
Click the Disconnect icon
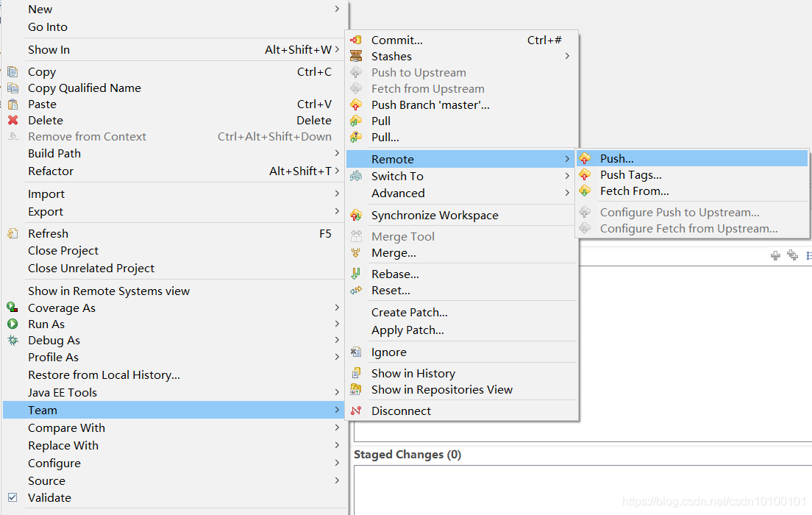[x=356, y=411]
